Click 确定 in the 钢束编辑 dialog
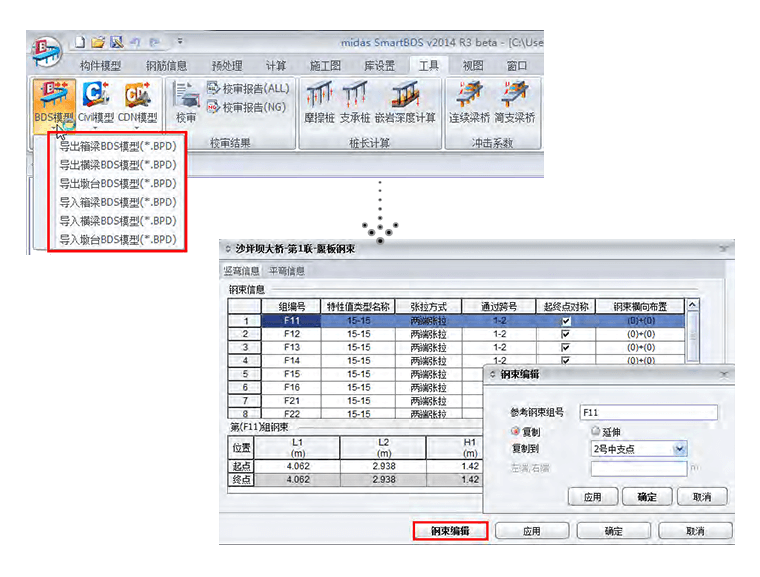Image resolution: width=760 pixels, height=577 pixels. pos(647,497)
